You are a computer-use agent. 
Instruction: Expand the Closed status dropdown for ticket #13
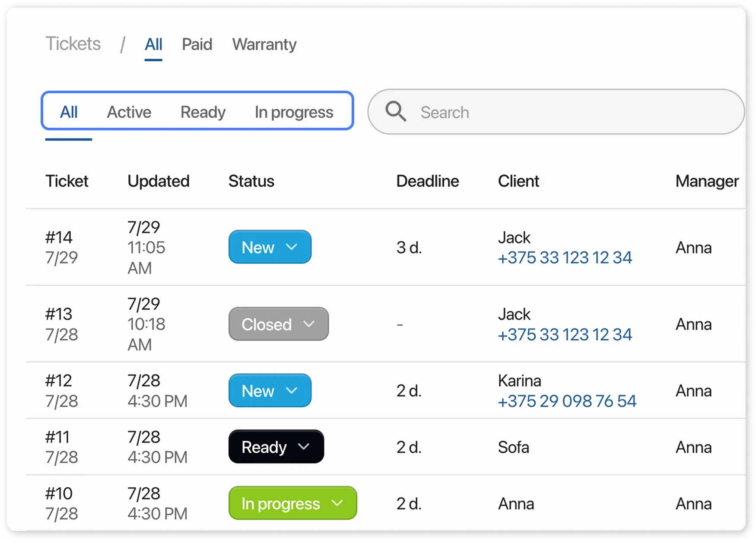(x=308, y=324)
